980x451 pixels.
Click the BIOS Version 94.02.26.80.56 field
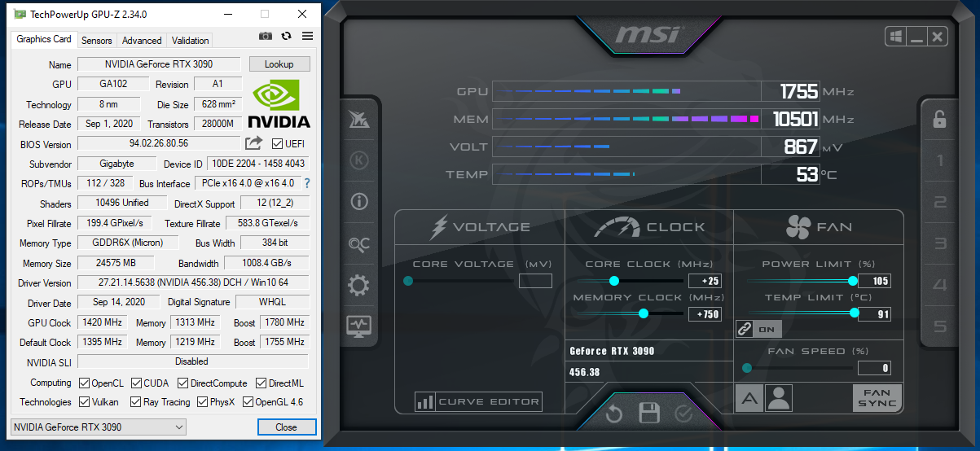[x=159, y=143]
